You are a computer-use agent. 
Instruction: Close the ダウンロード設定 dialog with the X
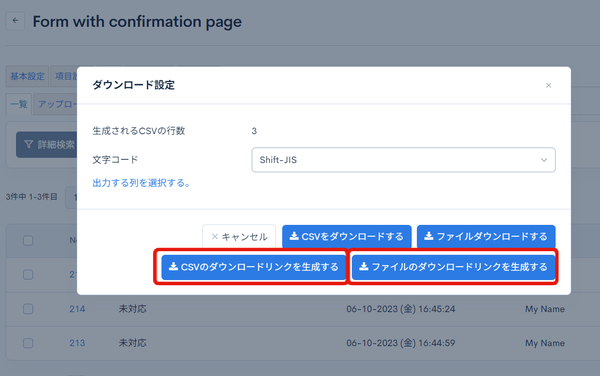(x=548, y=85)
